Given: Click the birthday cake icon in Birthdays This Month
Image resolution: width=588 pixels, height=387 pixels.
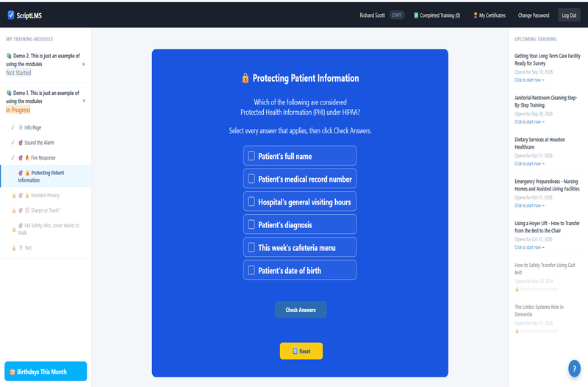Looking at the screenshot, I should pos(12,372).
